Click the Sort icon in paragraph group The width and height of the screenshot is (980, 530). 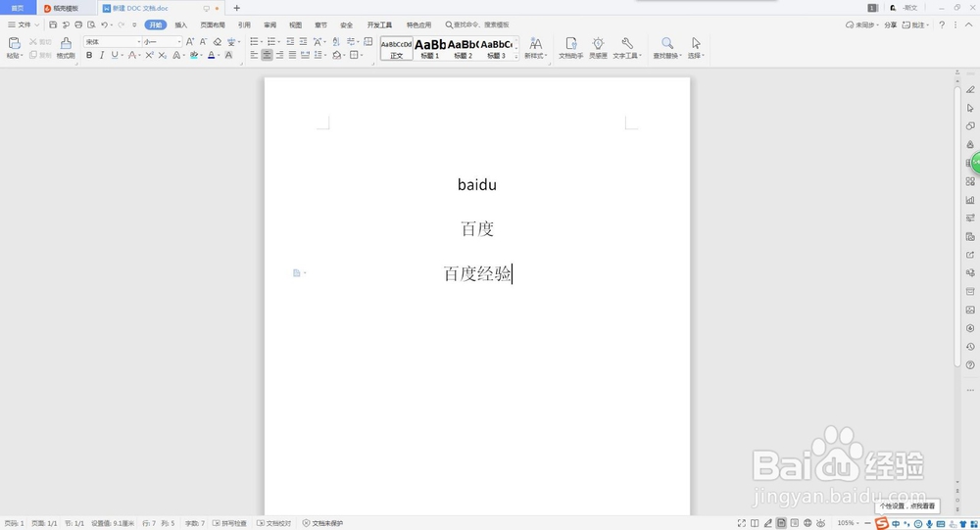335,42
